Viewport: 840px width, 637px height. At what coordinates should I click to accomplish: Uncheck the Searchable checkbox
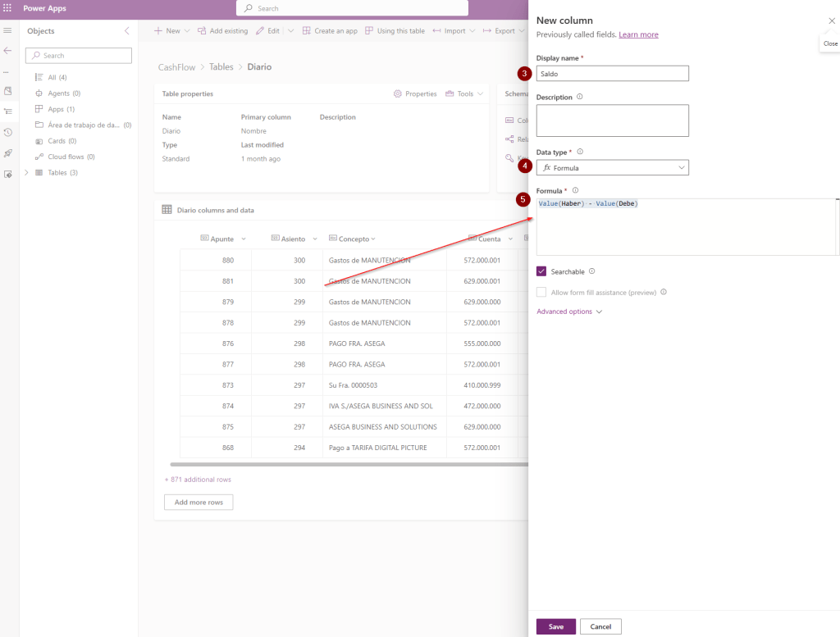click(541, 271)
